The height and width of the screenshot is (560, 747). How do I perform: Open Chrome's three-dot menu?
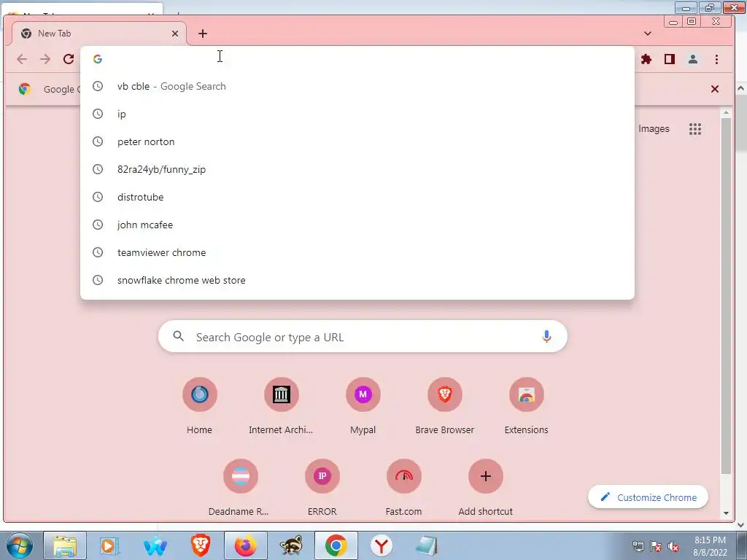click(x=716, y=59)
